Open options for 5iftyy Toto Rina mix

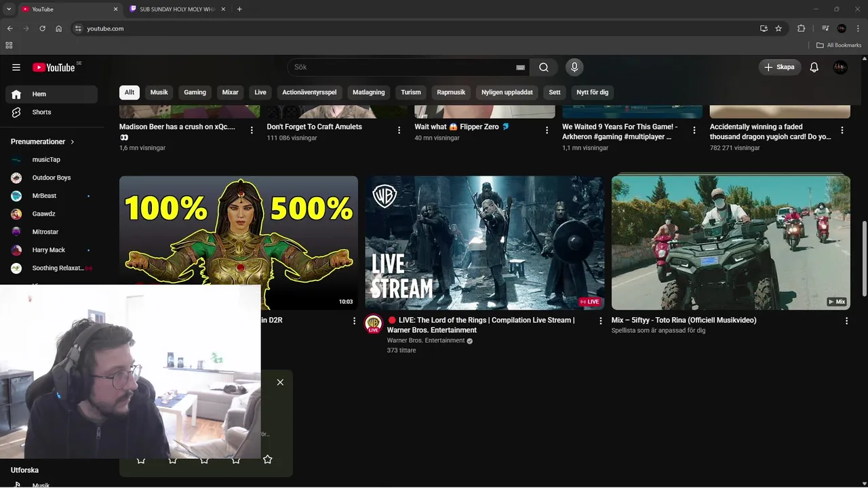click(x=846, y=321)
